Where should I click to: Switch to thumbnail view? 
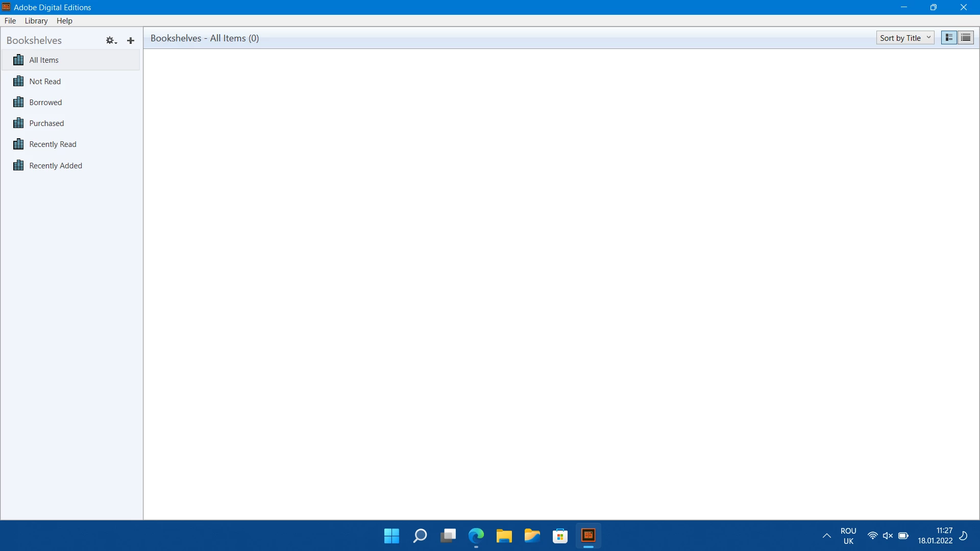949,38
